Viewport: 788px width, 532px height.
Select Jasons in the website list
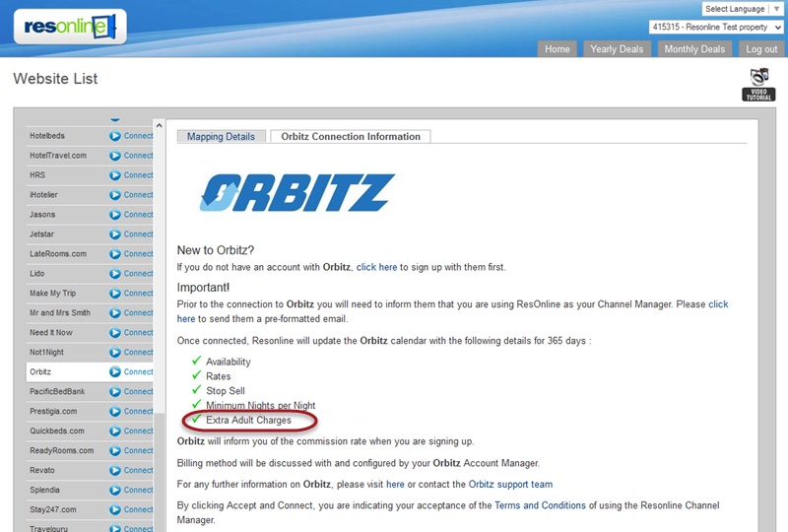point(42,215)
